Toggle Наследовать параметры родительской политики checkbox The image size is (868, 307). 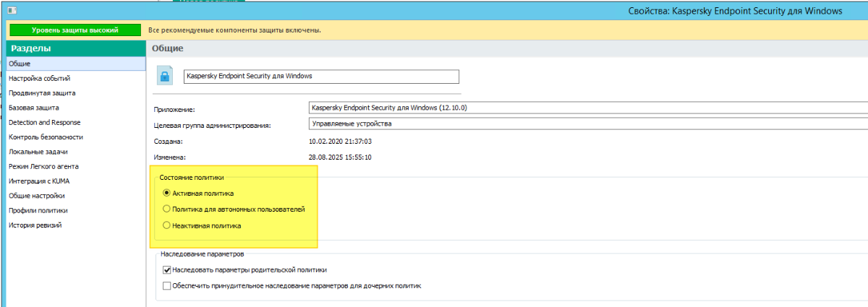tap(167, 269)
